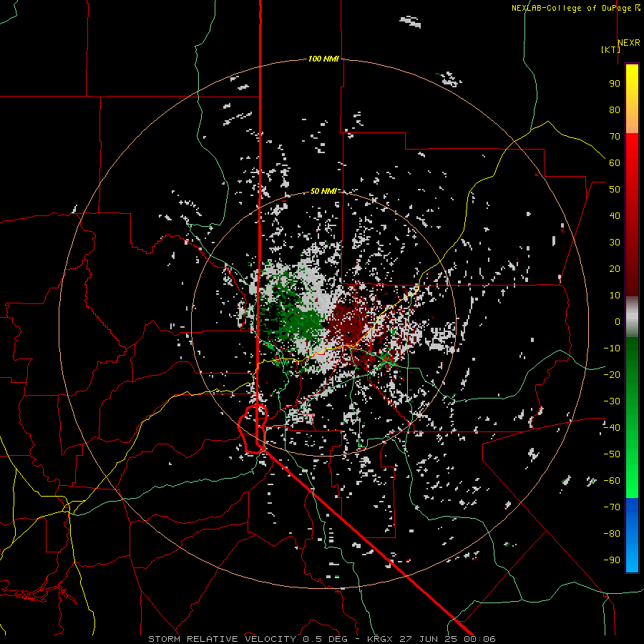Click the Storm Relative Velocity caption at bottom

(x=321, y=639)
